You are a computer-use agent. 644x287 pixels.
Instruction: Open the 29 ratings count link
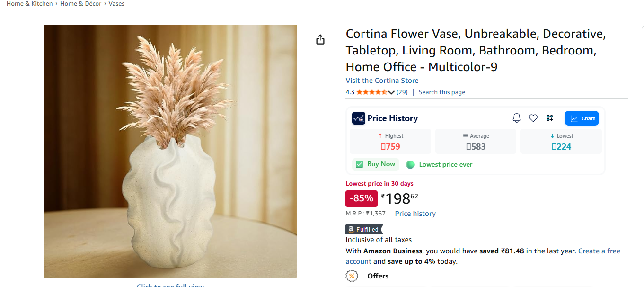point(402,92)
